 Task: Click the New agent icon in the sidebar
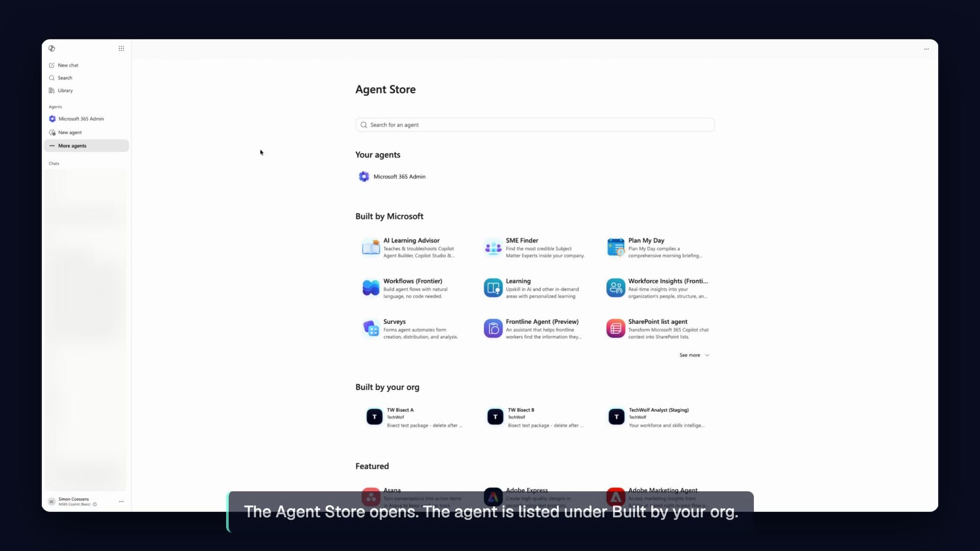point(52,132)
